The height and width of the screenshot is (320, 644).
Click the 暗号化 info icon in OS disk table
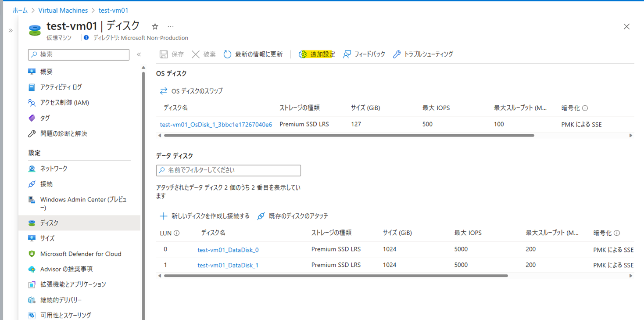pyautogui.click(x=585, y=108)
